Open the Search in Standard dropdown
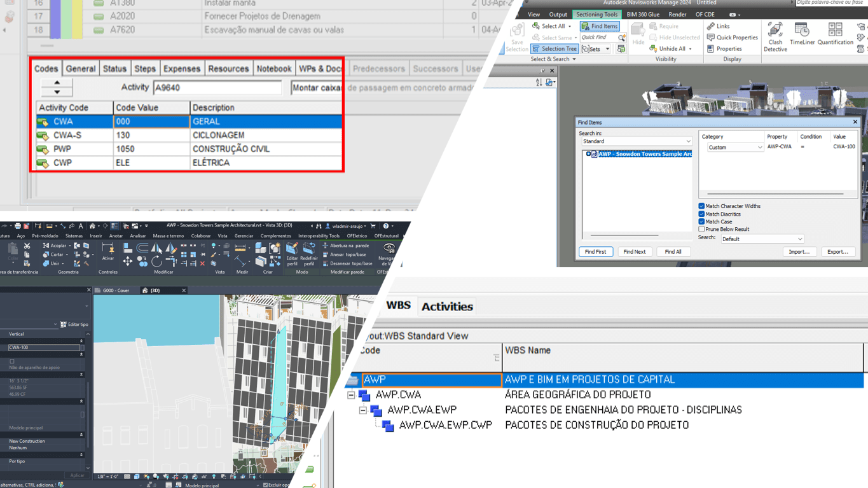This screenshot has width=868, height=488. pos(636,141)
